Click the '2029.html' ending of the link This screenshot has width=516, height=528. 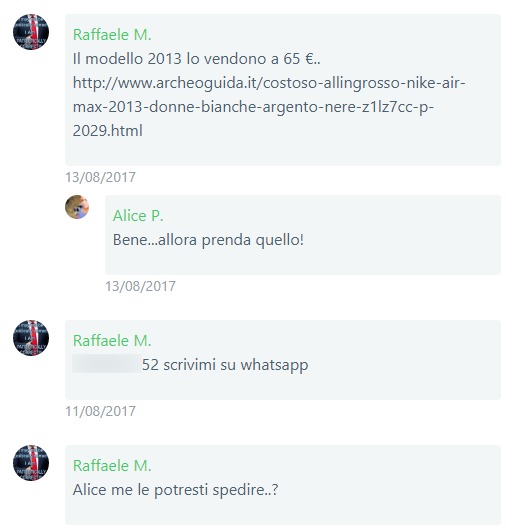[108, 131]
